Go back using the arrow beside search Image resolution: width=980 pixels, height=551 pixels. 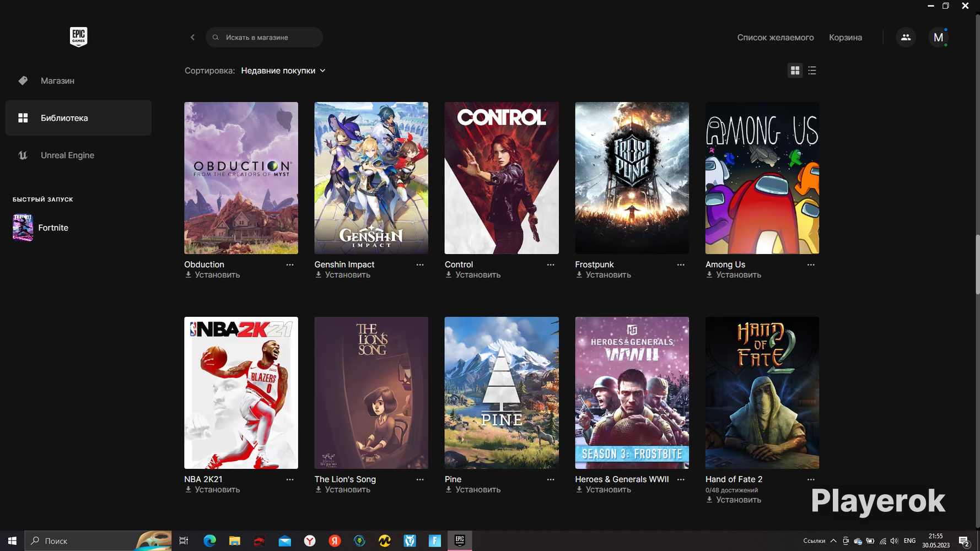coord(192,37)
